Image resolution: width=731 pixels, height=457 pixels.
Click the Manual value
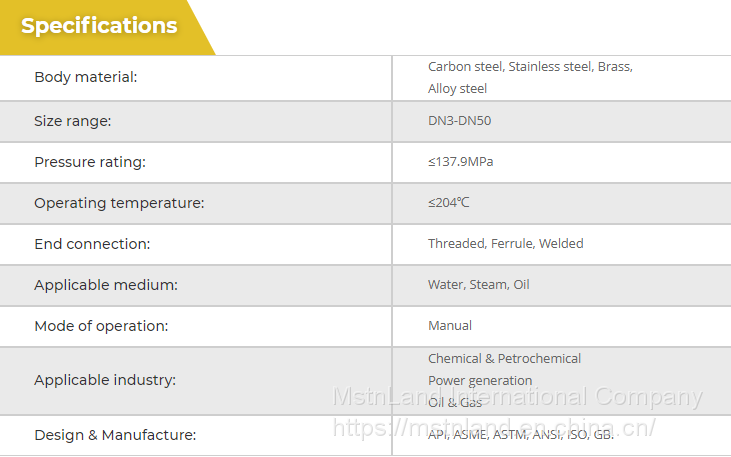pos(450,326)
